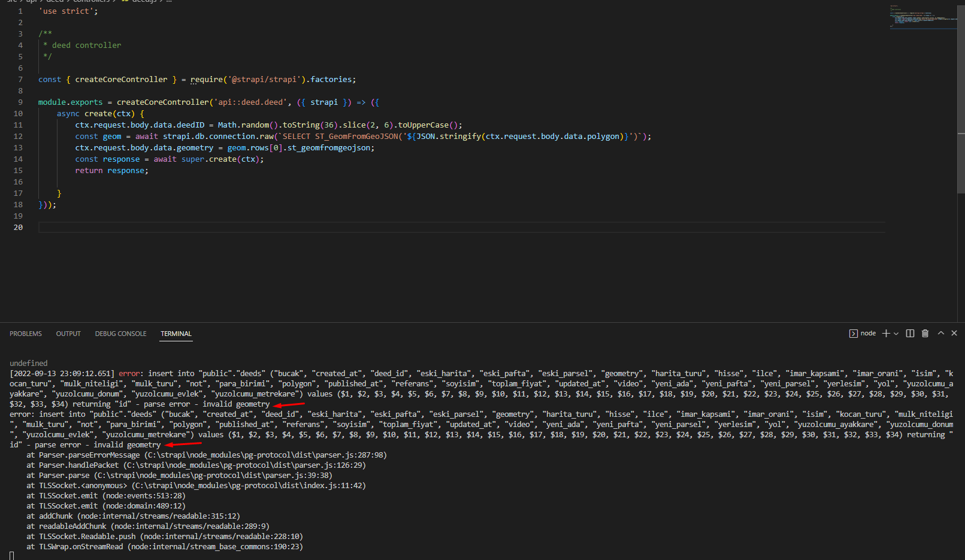The image size is (965, 560).
Task: Click strapi.db.connection.raw on line 12
Action: point(218,137)
